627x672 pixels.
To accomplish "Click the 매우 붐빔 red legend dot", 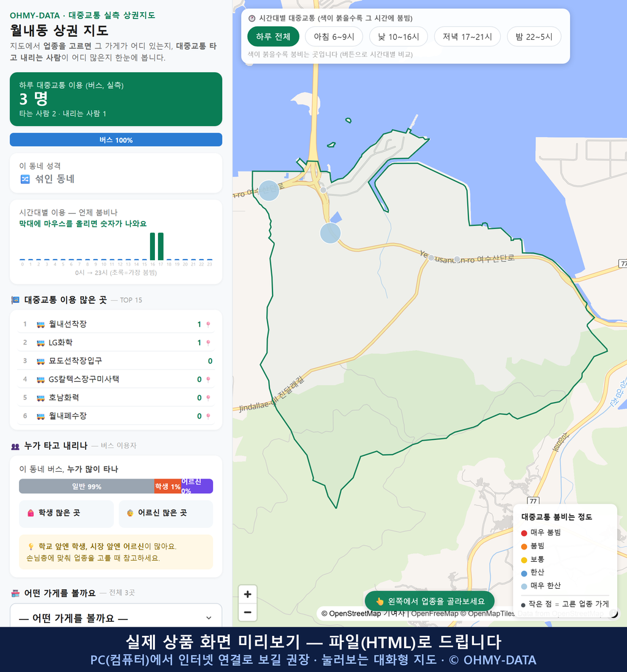I will [x=524, y=532].
